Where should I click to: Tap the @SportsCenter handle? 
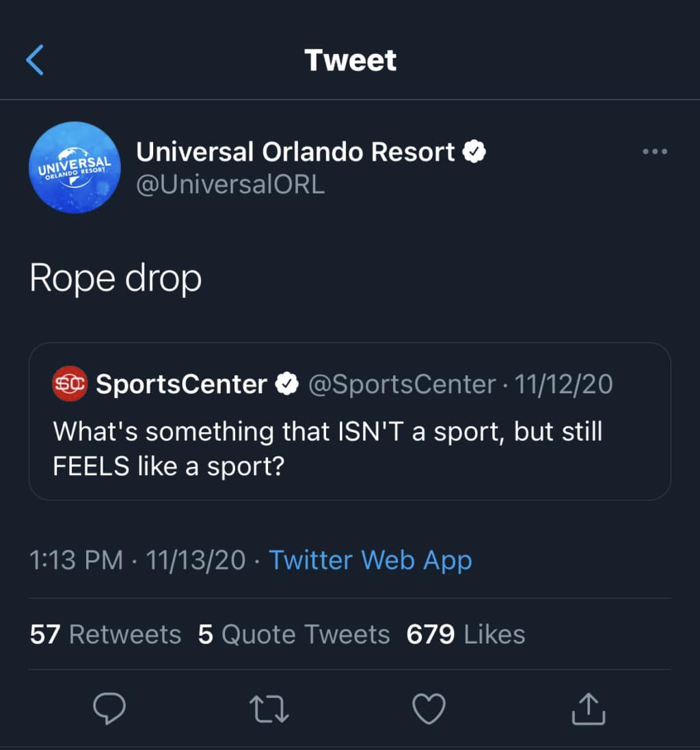pyautogui.click(x=402, y=384)
